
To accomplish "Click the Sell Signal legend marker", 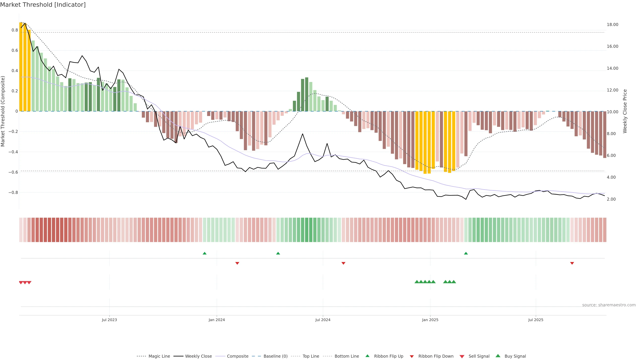I will tap(462, 356).
